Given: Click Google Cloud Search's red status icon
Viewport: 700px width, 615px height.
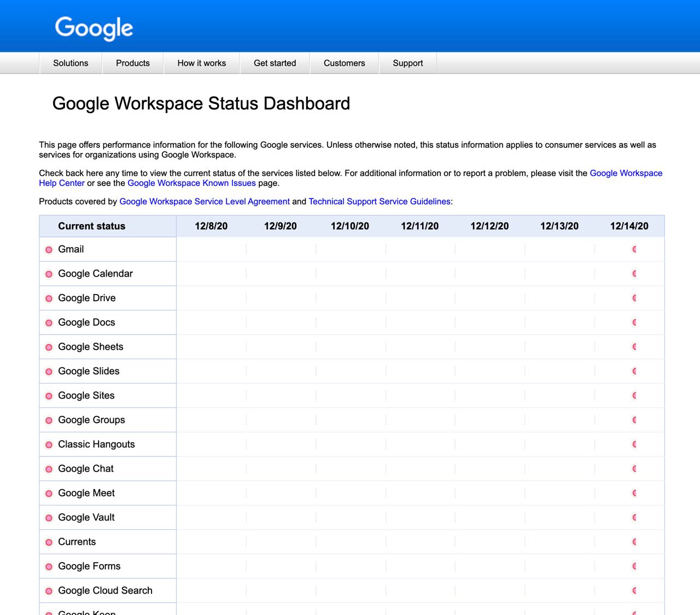Looking at the screenshot, I should click(49, 591).
